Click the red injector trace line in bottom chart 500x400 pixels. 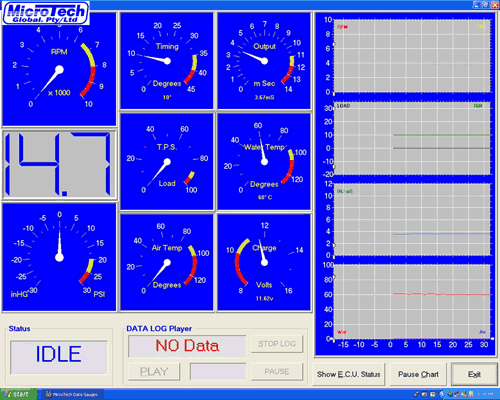(442, 294)
